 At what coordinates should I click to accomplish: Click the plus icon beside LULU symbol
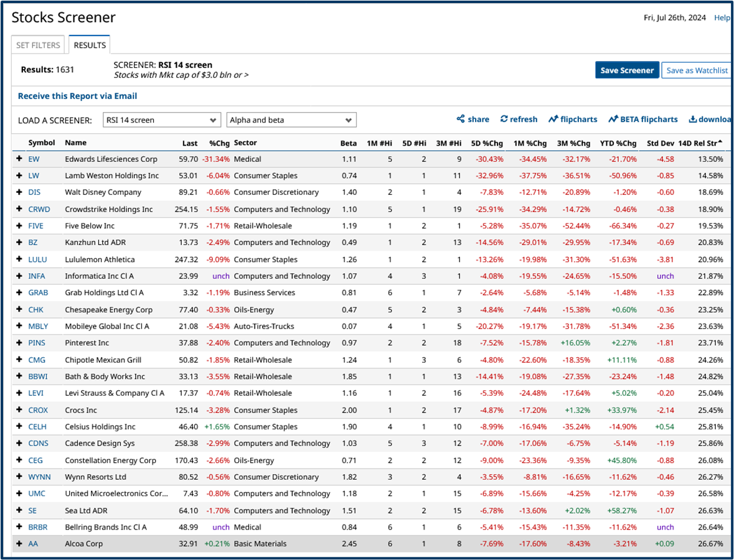19,259
